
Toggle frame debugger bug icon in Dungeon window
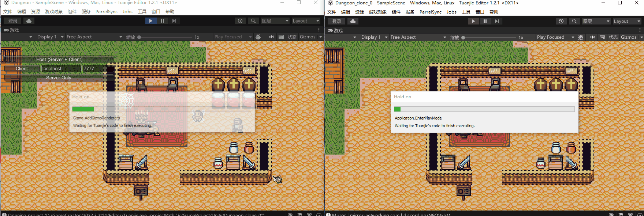coord(258,37)
